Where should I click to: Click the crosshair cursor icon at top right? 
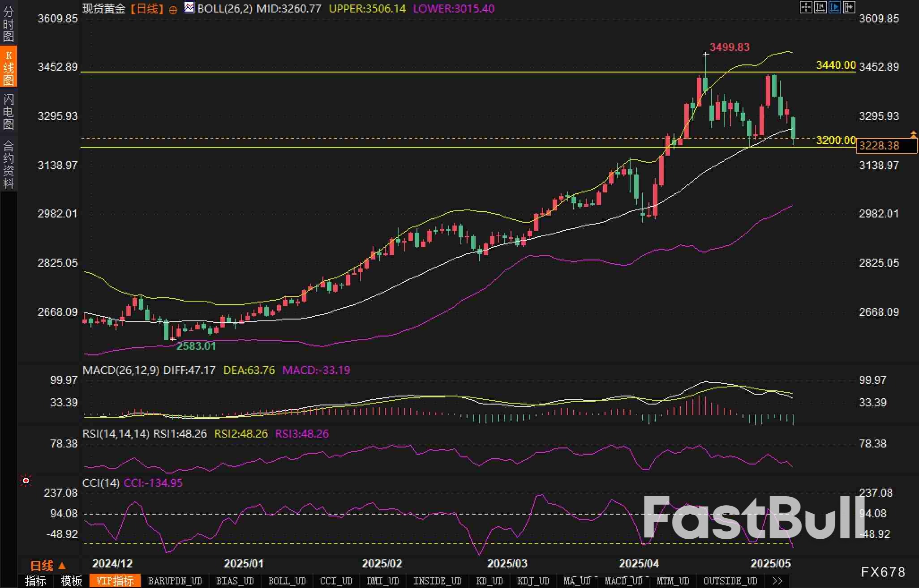806,7
